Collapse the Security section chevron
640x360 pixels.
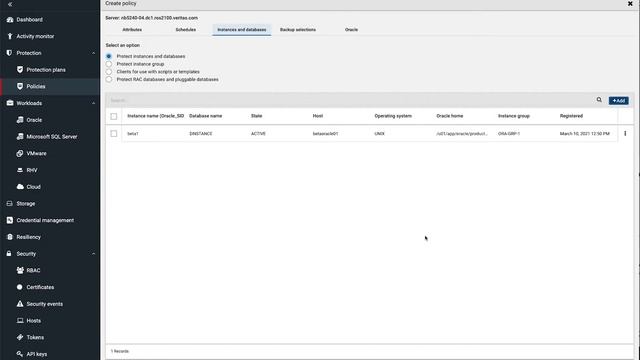(x=93, y=254)
